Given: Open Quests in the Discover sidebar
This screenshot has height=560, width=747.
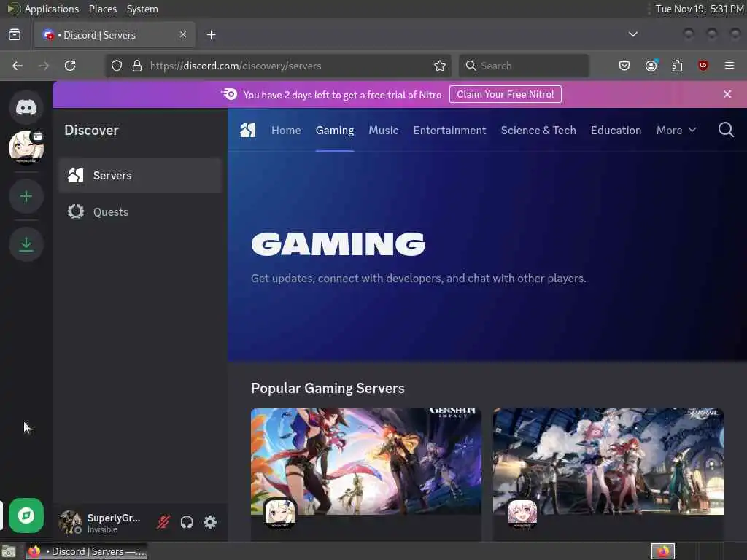Looking at the screenshot, I should (x=140, y=212).
